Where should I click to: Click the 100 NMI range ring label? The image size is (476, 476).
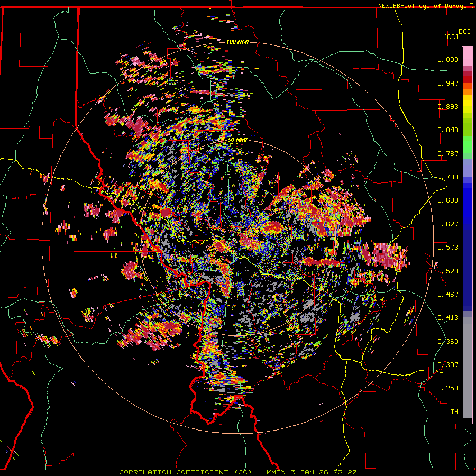point(237,42)
